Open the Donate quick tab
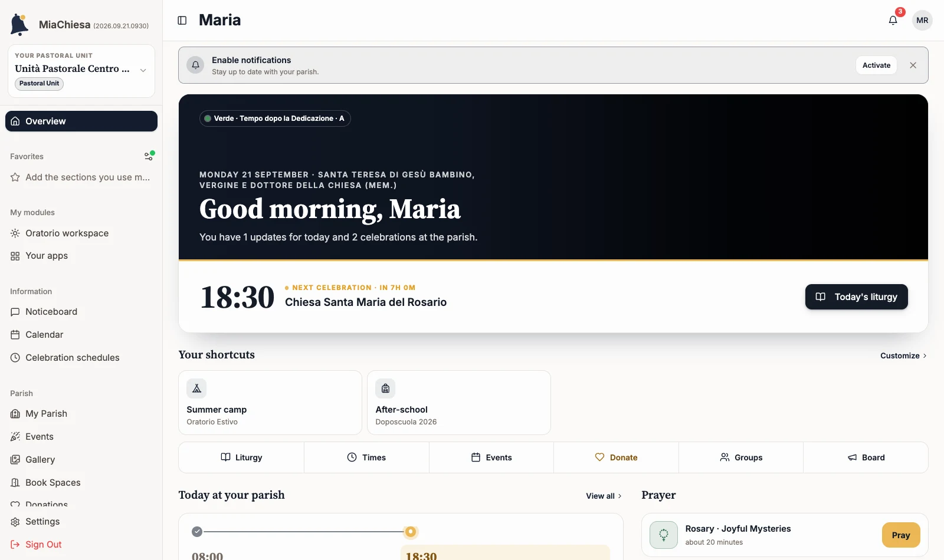The width and height of the screenshot is (944, 560). click(x=616, y=457)
